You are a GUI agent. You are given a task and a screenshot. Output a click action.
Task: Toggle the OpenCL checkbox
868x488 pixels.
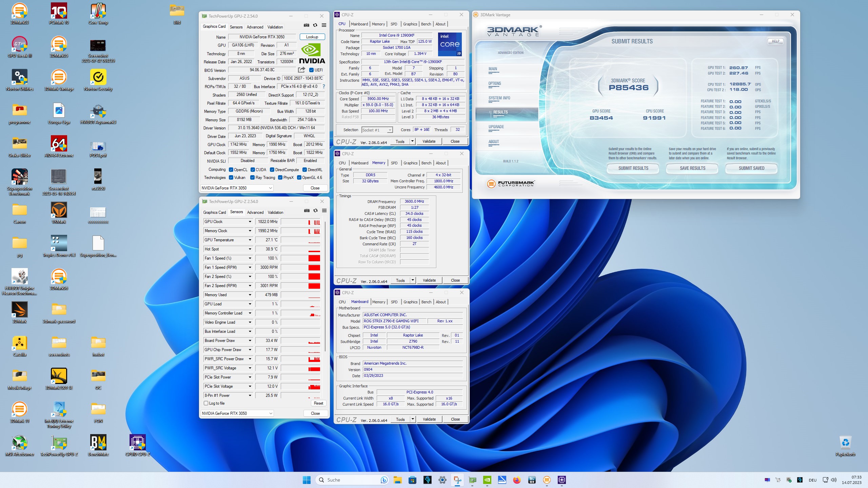click(231, 170)
